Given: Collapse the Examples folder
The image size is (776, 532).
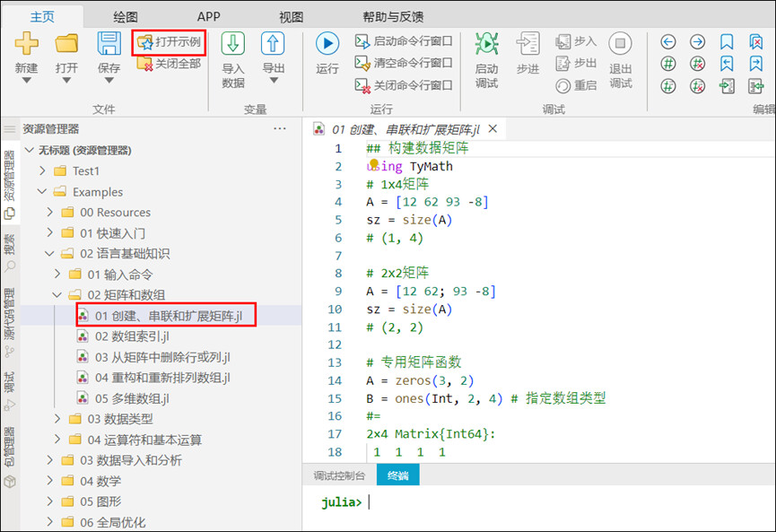Looking at the screenshot, I should pos(42,191).
